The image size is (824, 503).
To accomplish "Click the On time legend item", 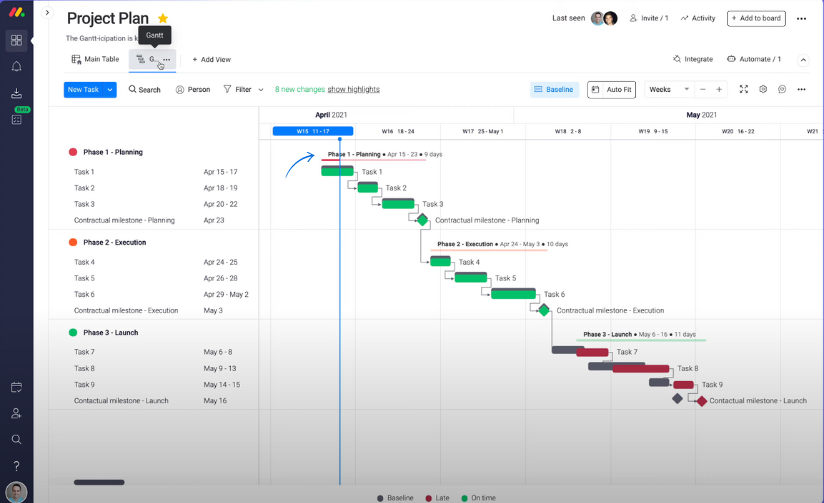I will click(478, 498).
